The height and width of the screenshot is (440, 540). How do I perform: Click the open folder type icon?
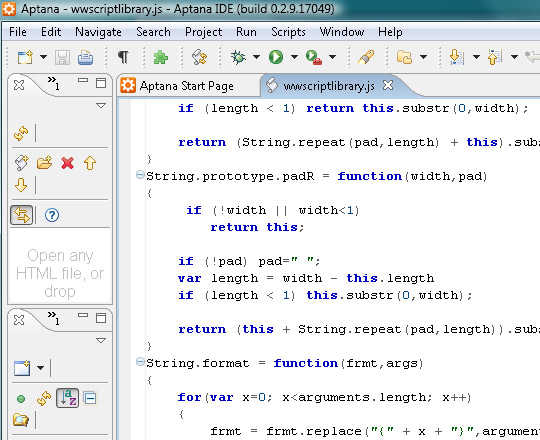(x=404, y=57)
